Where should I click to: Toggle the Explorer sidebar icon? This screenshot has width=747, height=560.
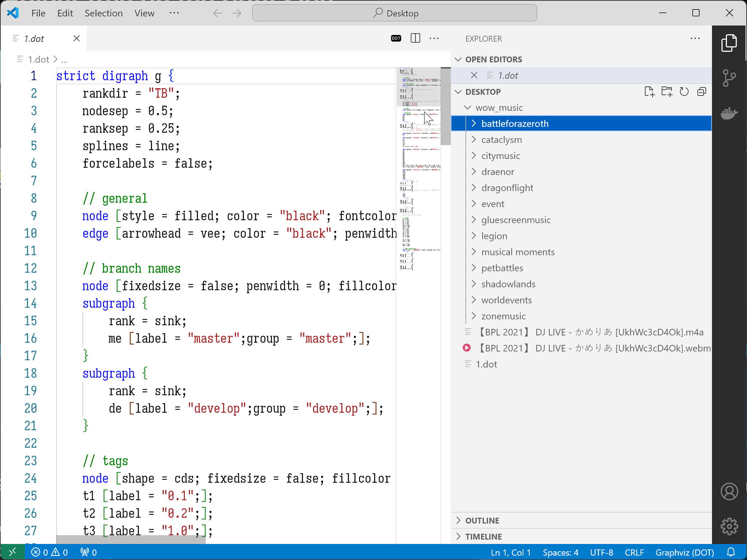coord(729,43)
